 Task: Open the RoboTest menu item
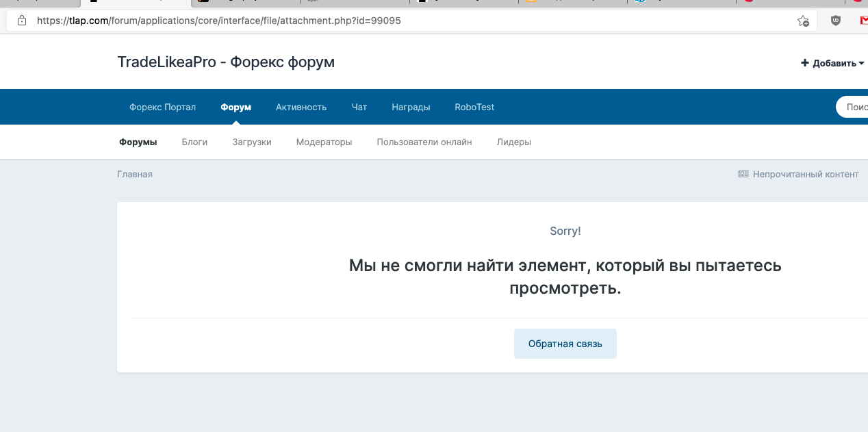pyautogui.click(x=474, y=107)
